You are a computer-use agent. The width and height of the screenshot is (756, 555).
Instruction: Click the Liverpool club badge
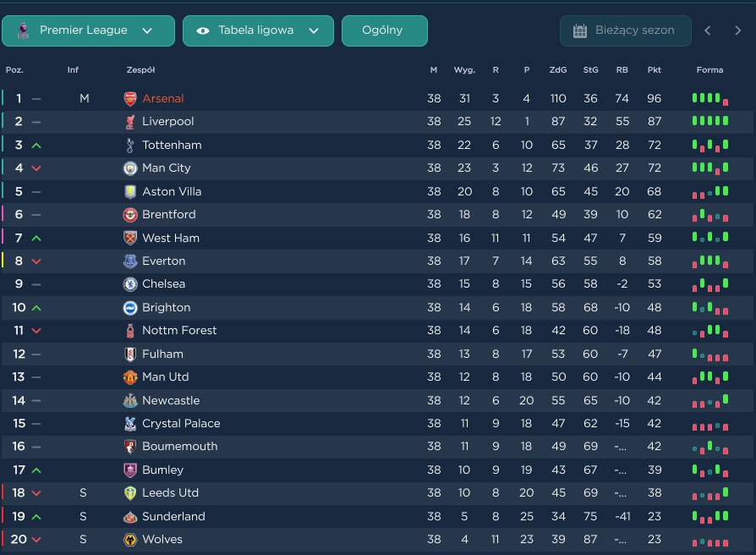tap(130, 122)
